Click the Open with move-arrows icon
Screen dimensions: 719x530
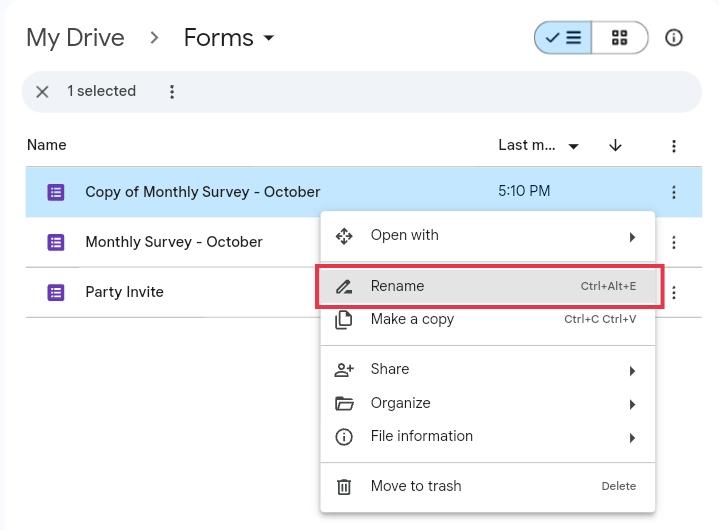[x=344, y=237]
